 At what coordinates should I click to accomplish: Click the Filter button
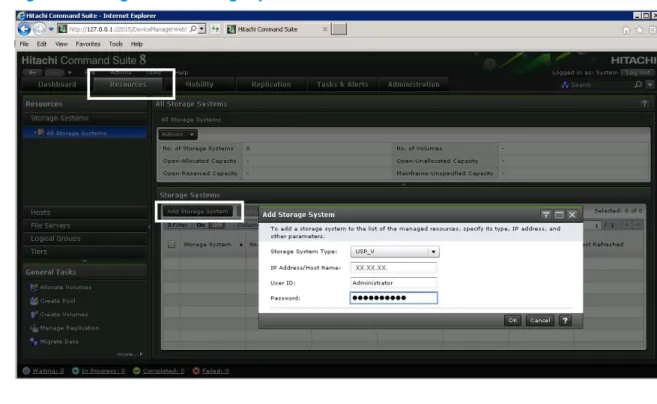click(x=178, y=225)
